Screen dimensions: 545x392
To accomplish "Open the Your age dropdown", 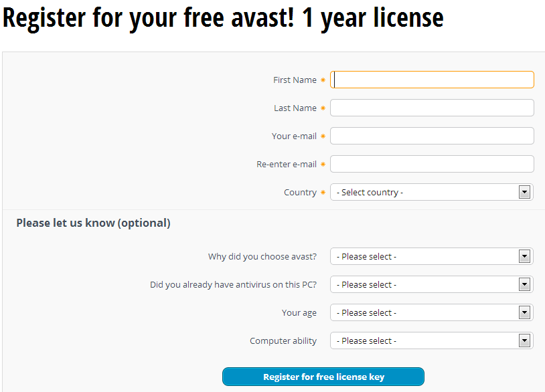I will [x=424, y=313].
